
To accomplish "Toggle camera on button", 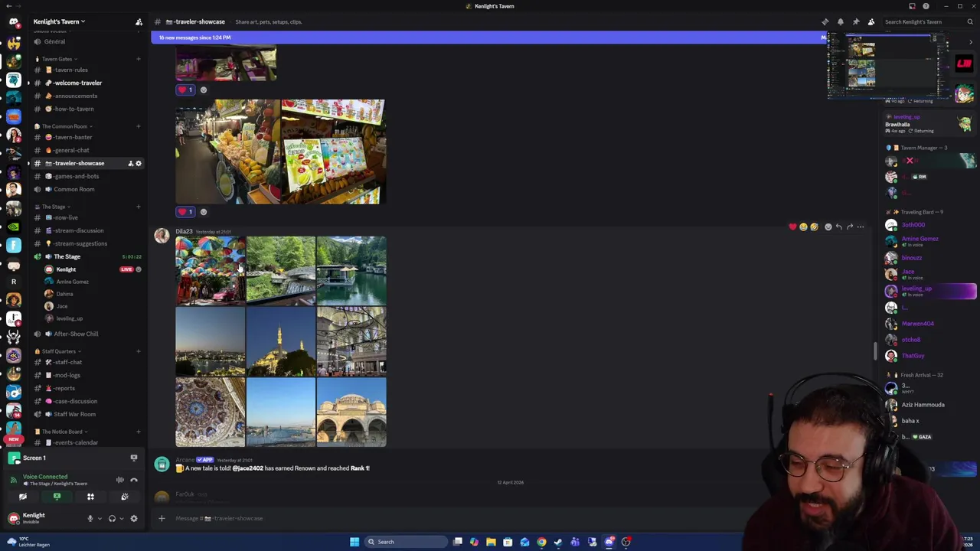I will [x=23, y=497].
